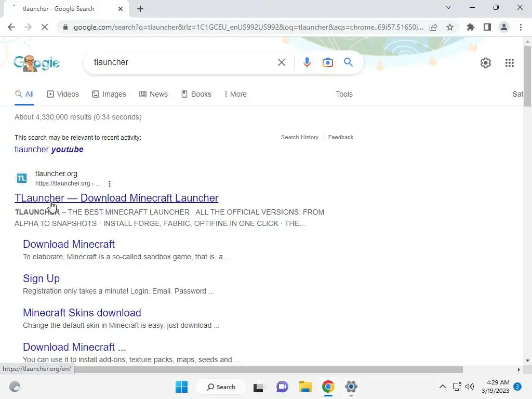Click Chrome icon on taskbar
This screenshot has width=532, height=399.
328,387
